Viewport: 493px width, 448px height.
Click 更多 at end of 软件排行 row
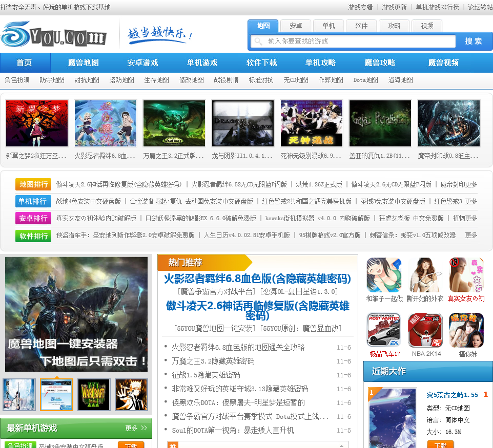coord(471,236)
